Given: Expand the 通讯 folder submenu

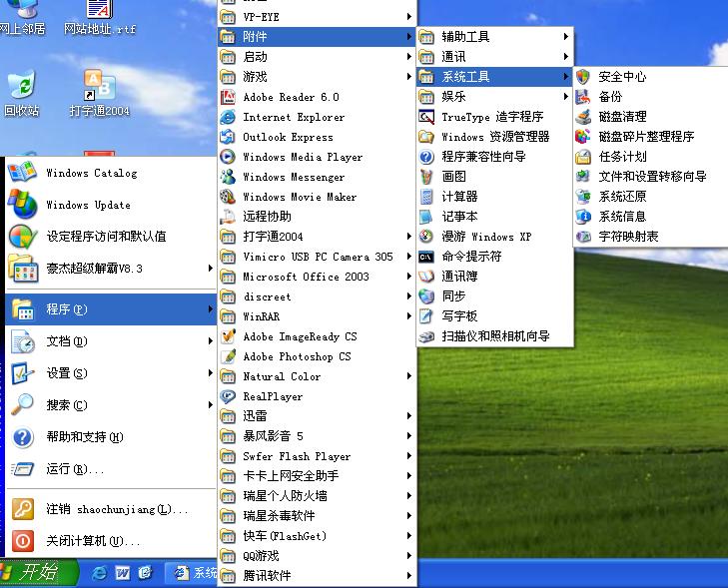Looking at the screenshot, I should (x=495, y=57).
